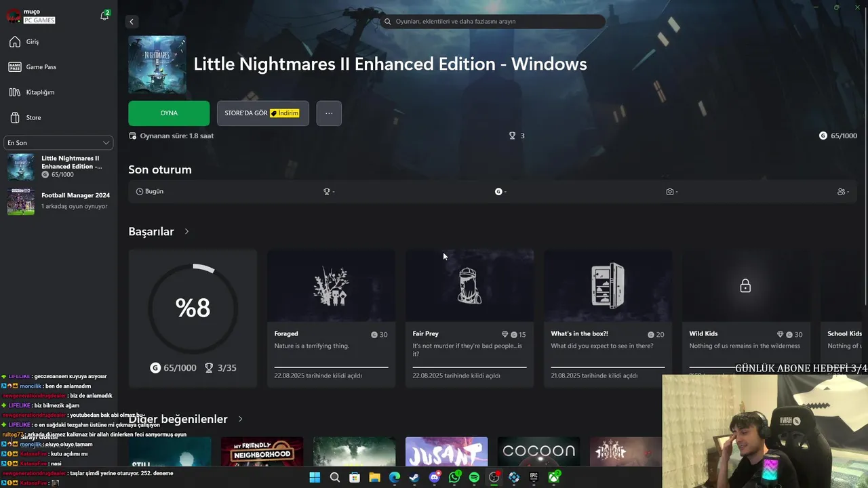This screenshot has height=488, width=868.
Task: Click the gamerscore G icon in Son oturum
Action: pos(498,192)
